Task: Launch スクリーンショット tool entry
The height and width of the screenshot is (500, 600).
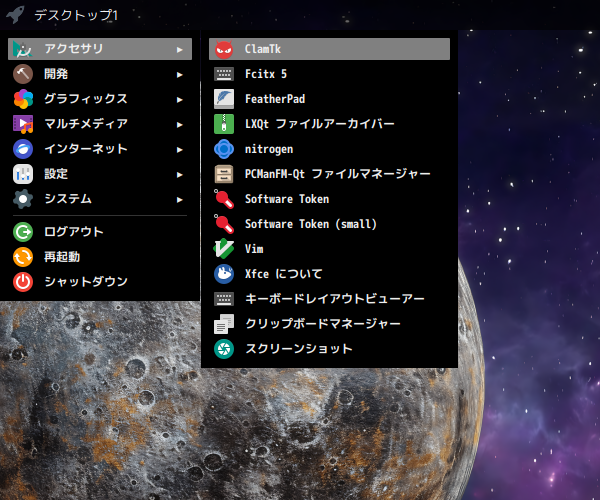Action: (x=329, y=349)
